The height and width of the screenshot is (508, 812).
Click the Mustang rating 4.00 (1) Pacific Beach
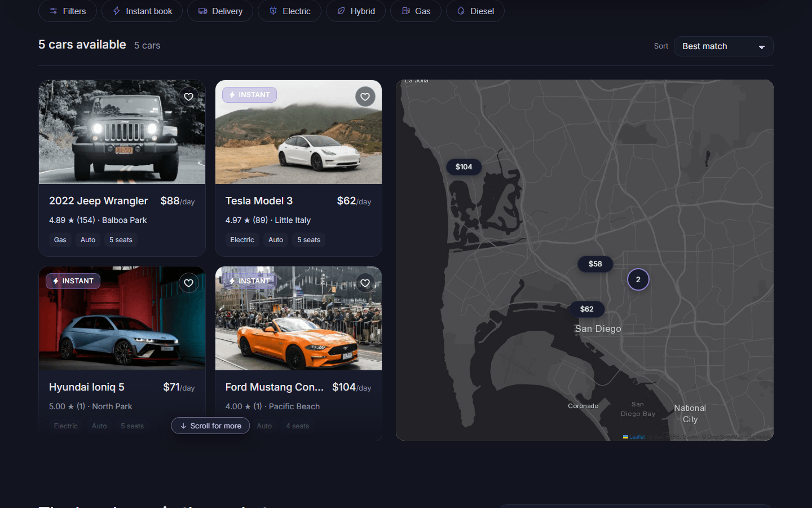click(272, 406)
